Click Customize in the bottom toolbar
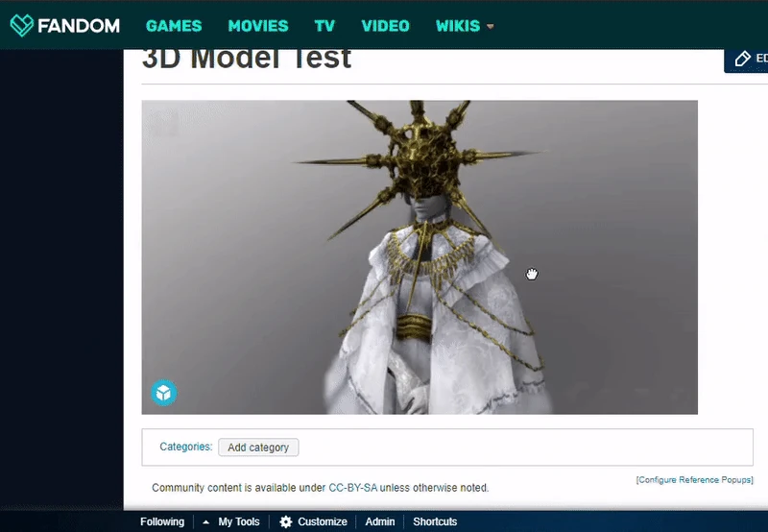Screen dimensions: 768x532 coord(323,521)
